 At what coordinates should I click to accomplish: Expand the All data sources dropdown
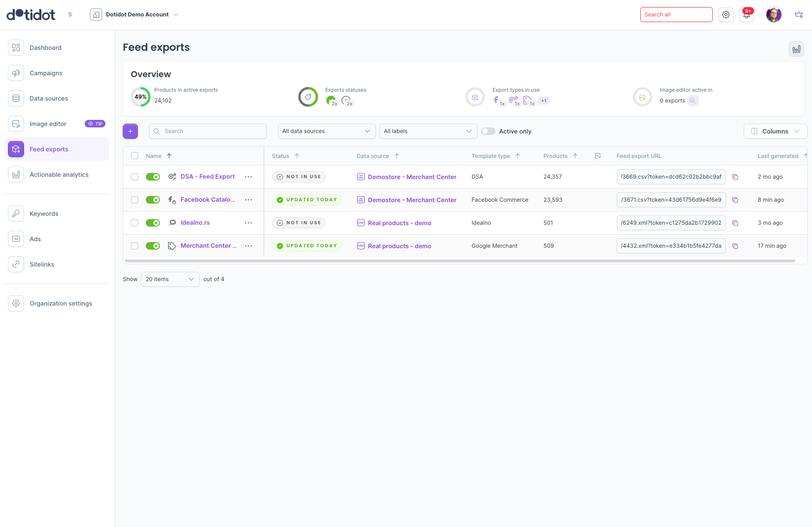pos(326,131)
